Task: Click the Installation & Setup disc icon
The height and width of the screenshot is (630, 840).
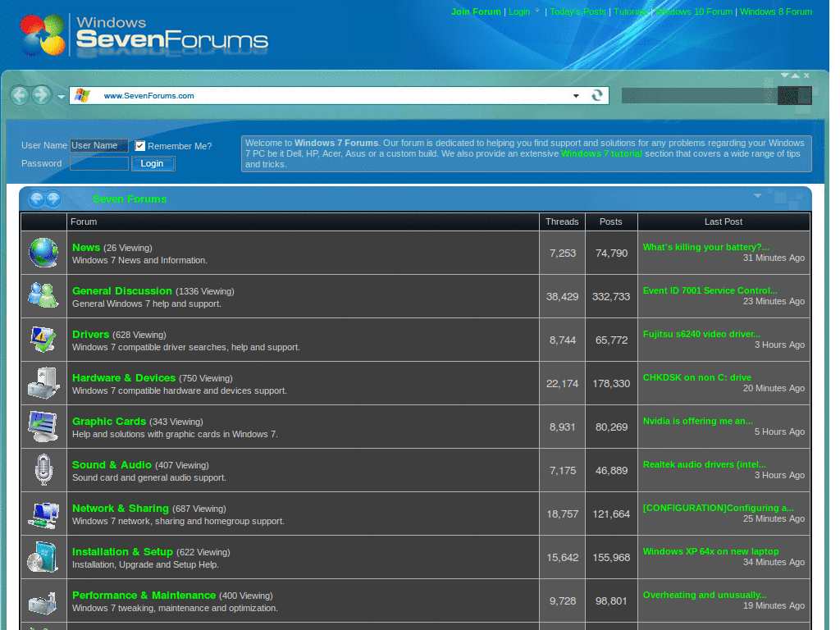Action: coord(43,557)
